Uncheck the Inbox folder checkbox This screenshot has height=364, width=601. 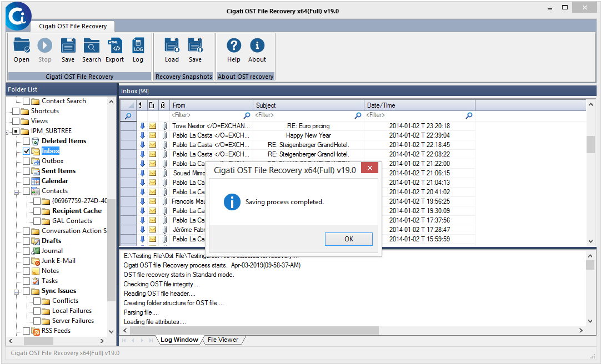tap(27, 151)
